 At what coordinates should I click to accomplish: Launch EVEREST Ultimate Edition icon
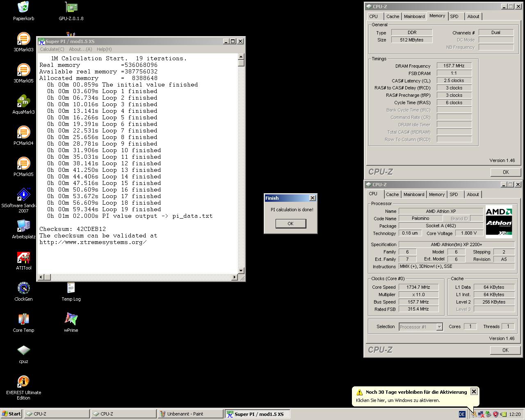pyautogui.click(x=23, y=381)
